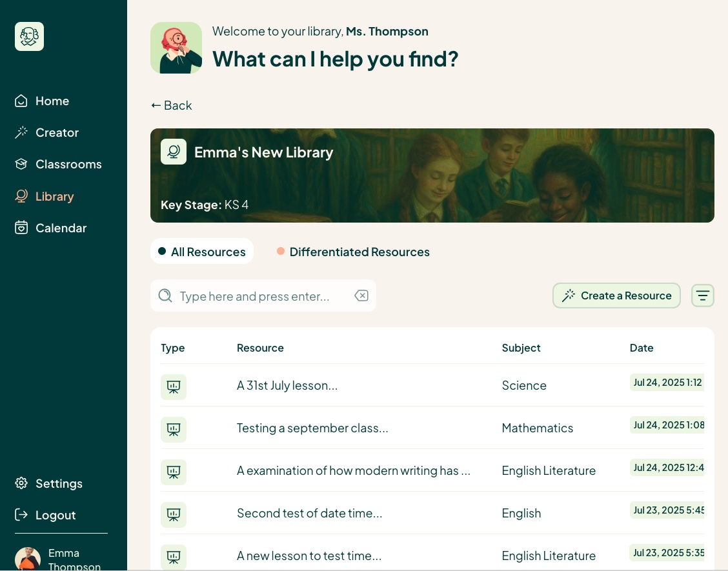Screen dimensions: 728x571
Task: Select the Creator sparkle icon in the sidebar
Action: [21, 132]
